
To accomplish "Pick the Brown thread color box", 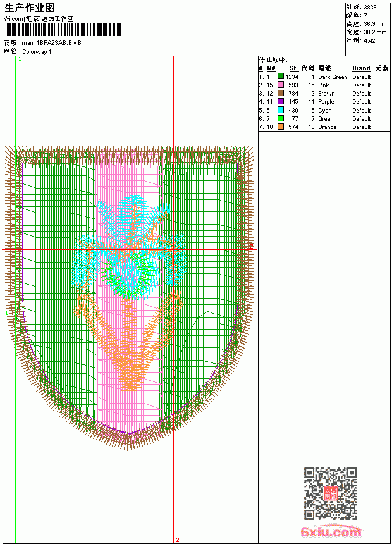I will (x=281, y=93).
